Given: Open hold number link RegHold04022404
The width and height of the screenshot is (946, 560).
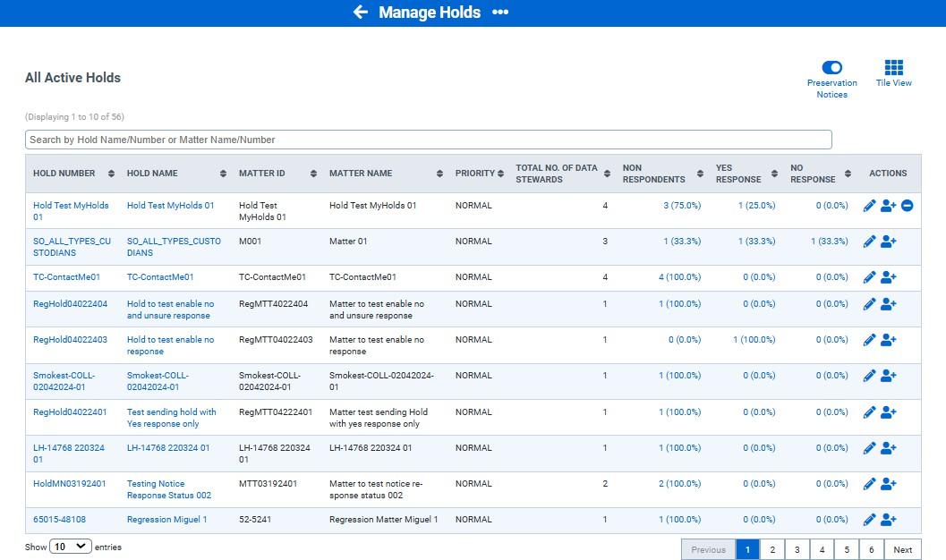Looking at the screenshot, I should coord(70,304).
